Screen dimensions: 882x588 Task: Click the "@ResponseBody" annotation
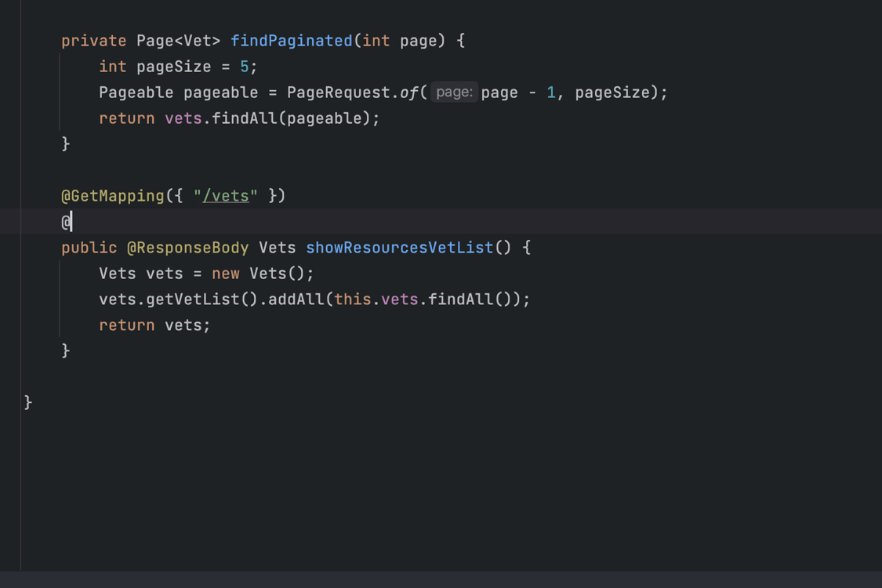[x=188, y=248]
